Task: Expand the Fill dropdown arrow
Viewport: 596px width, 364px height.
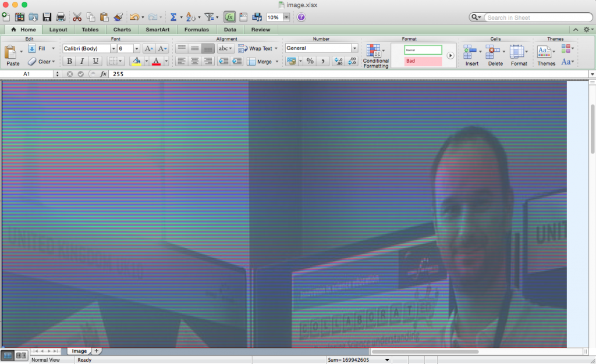Action: click(x=53, y=49)
